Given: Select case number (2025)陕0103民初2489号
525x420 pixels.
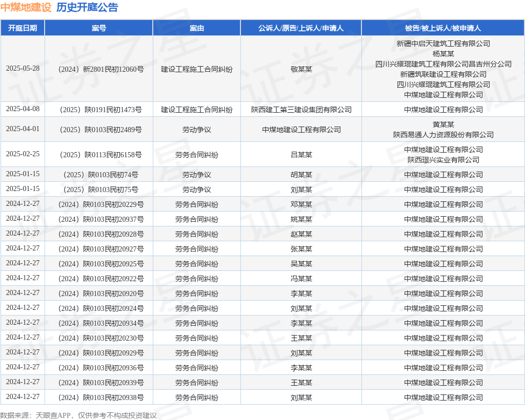Looking at the screenshot, I should (101, 130).
